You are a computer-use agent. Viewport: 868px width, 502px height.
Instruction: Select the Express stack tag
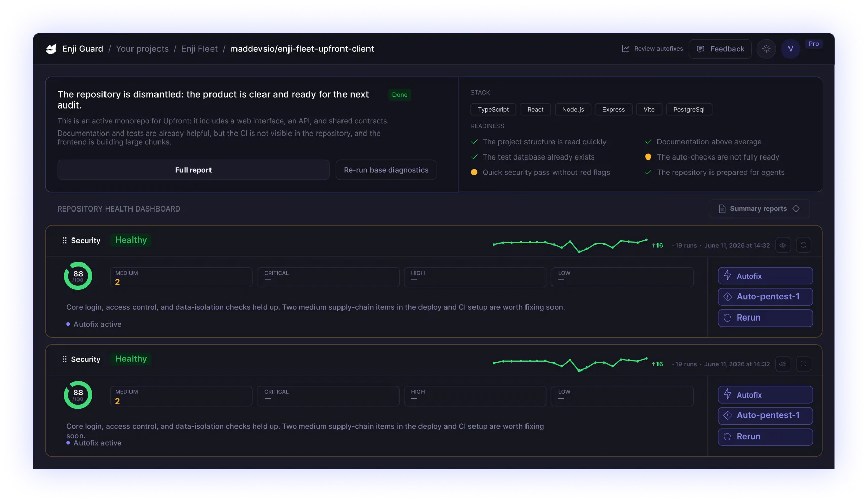613,110
